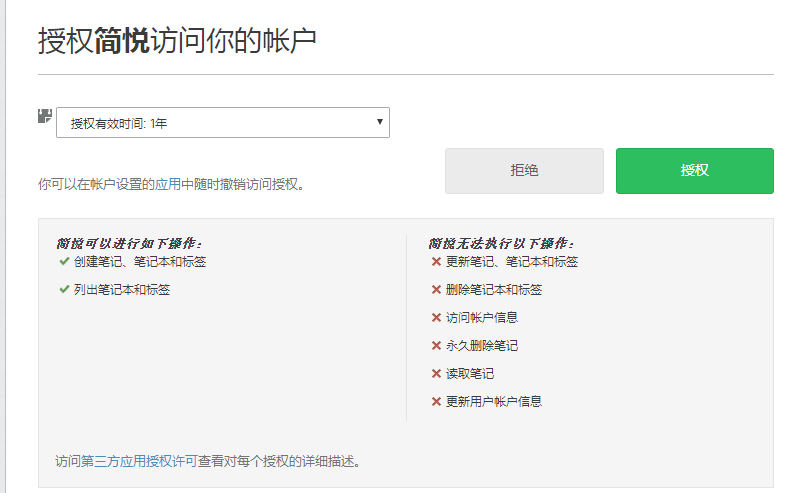
Task: Open the 第三方应用授权许可 link
Action: (x=139, y=461)
